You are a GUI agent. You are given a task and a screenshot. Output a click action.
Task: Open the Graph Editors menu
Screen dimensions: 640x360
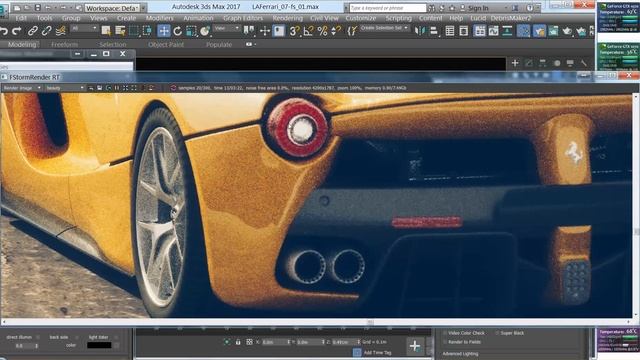pos(243,18)
